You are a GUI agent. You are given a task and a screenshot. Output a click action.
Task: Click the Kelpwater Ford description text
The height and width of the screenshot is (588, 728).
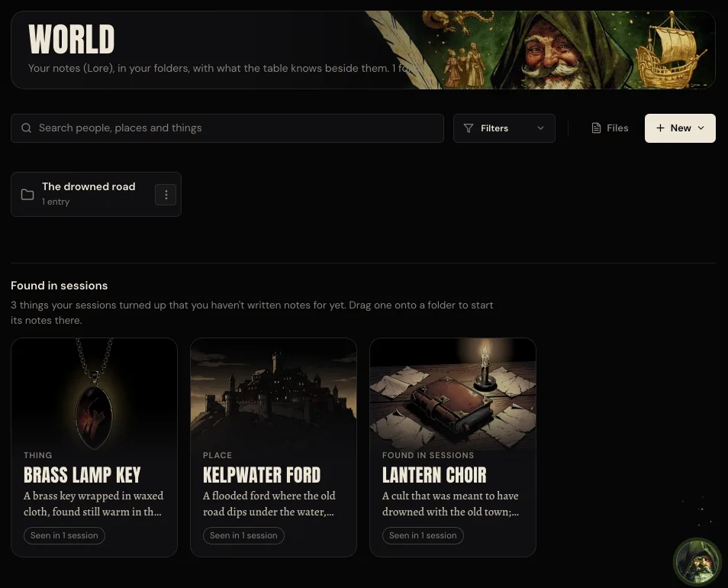269,503
